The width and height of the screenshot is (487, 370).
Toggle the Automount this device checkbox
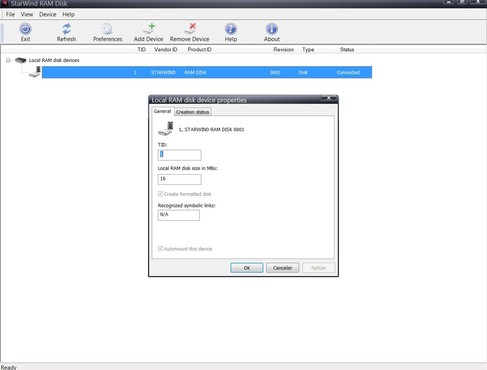[160, 248]
